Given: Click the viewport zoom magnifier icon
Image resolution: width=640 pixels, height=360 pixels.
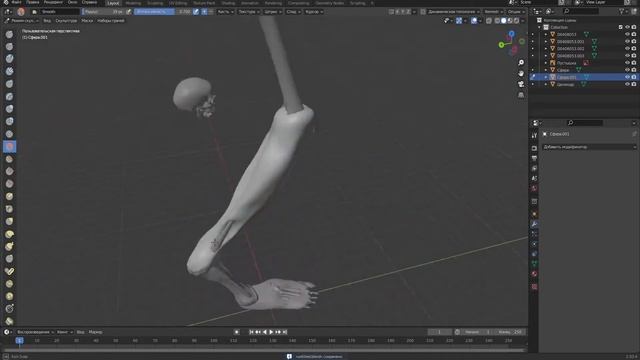Looking at the screenshot, I should [x=521, y=63].
